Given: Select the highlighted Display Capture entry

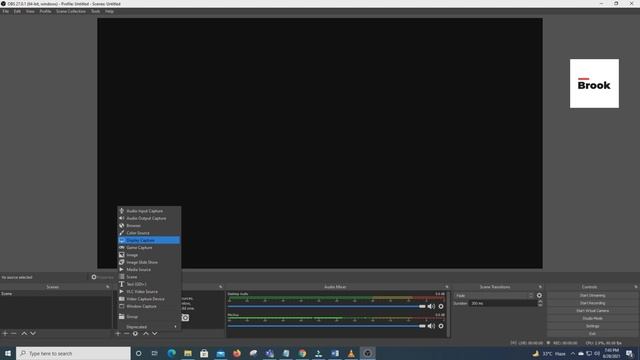Looking at the screenshot, I should coord(149,240).
